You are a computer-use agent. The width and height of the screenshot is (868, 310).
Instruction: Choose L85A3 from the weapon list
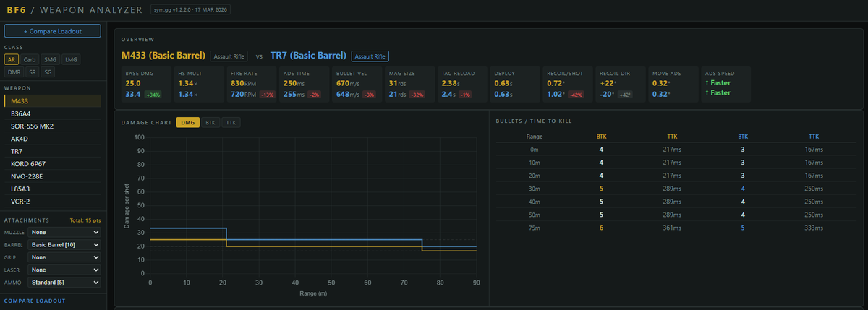click(x=52, y=189)
